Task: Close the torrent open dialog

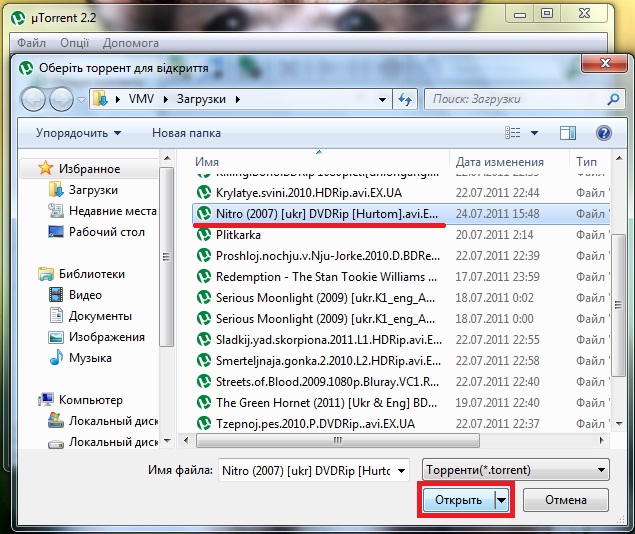Action: [605, 63]
